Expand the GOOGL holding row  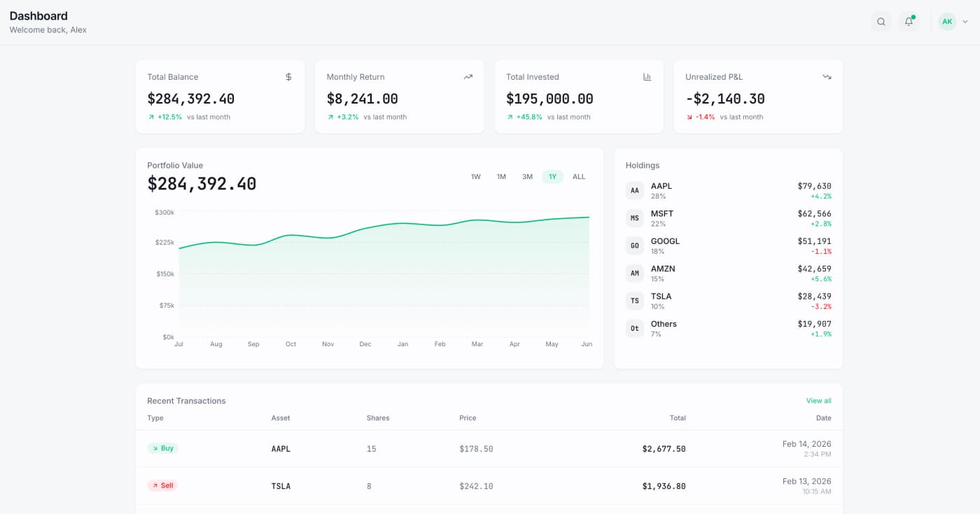(x=728, y=245)
